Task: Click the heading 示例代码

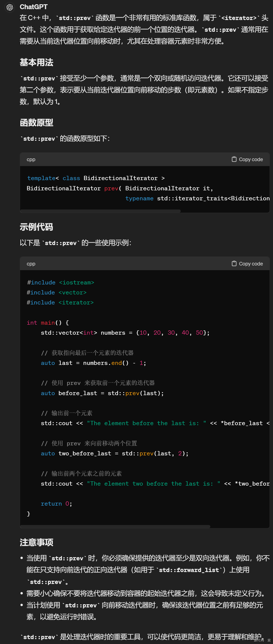Action: [36, 227]
